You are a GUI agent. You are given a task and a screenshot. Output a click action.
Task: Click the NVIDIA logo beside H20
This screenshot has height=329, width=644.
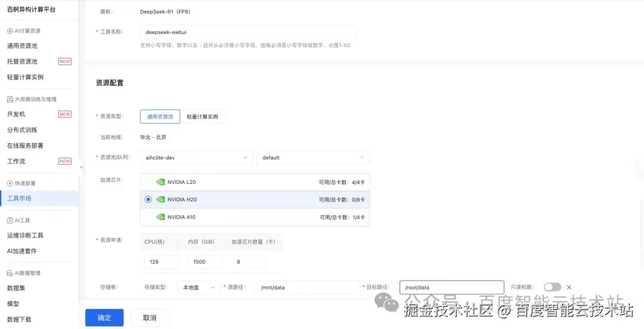coord(160,199)
